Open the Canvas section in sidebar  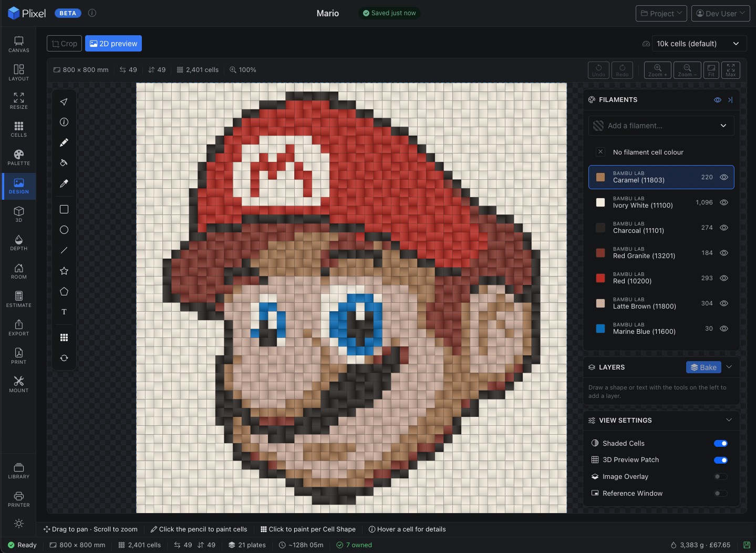(x=19, y=44)
